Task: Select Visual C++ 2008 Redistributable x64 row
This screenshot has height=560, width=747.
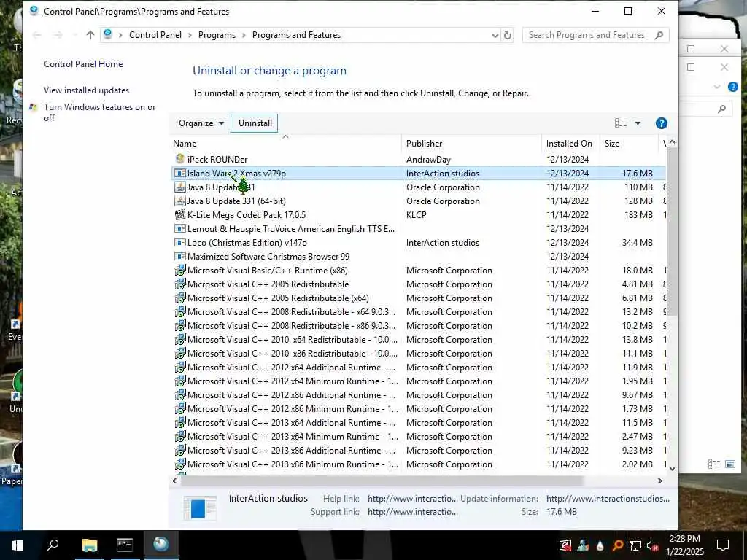Action: pos(418,311)
